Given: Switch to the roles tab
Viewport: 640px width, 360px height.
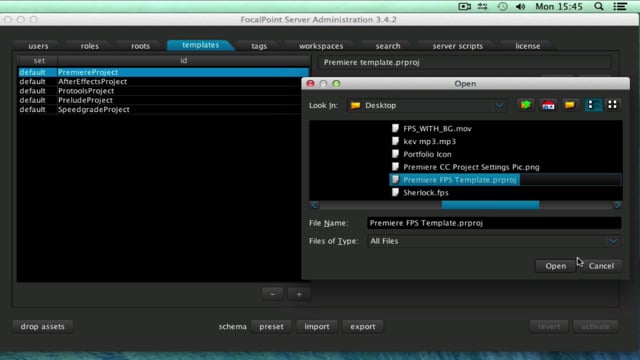Looking at the screenshot, I should [x=89, y=46].
